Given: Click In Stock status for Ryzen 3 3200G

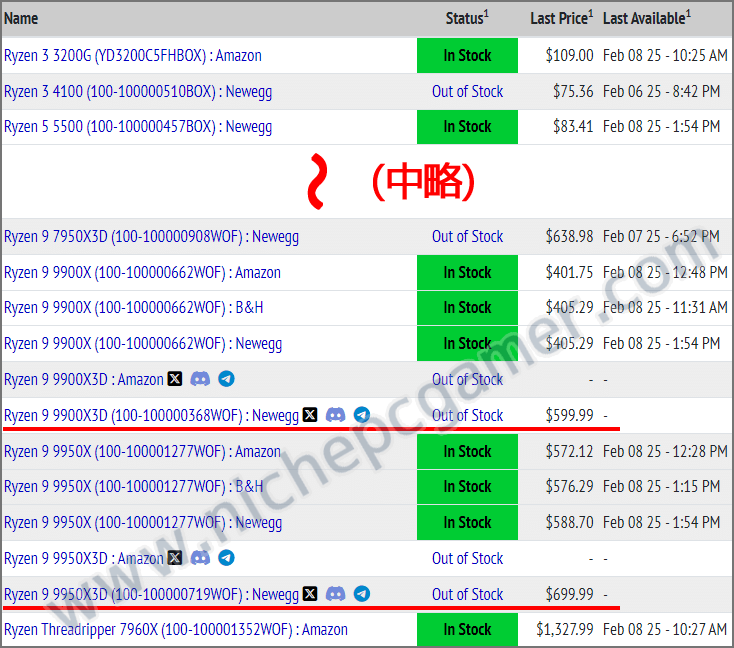Looking at the screenshot, I should [x=467, y=55].
